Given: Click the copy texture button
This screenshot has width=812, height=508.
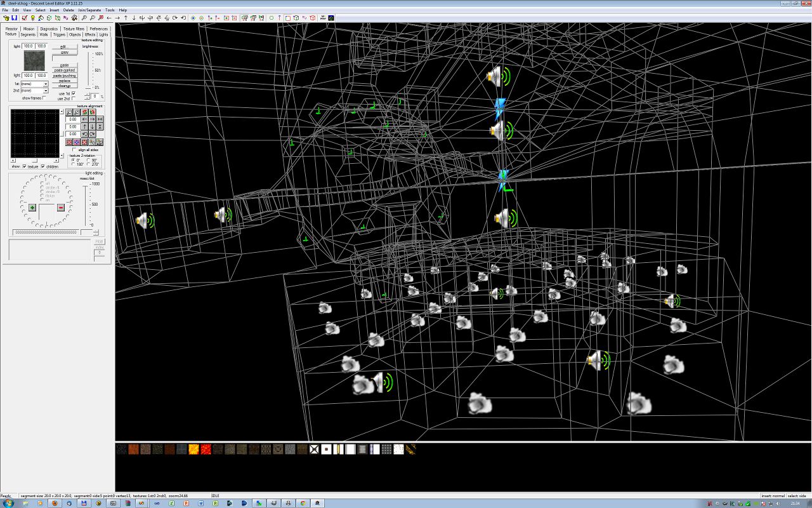Looking at the screenshot, I should [x=65, y=52].
